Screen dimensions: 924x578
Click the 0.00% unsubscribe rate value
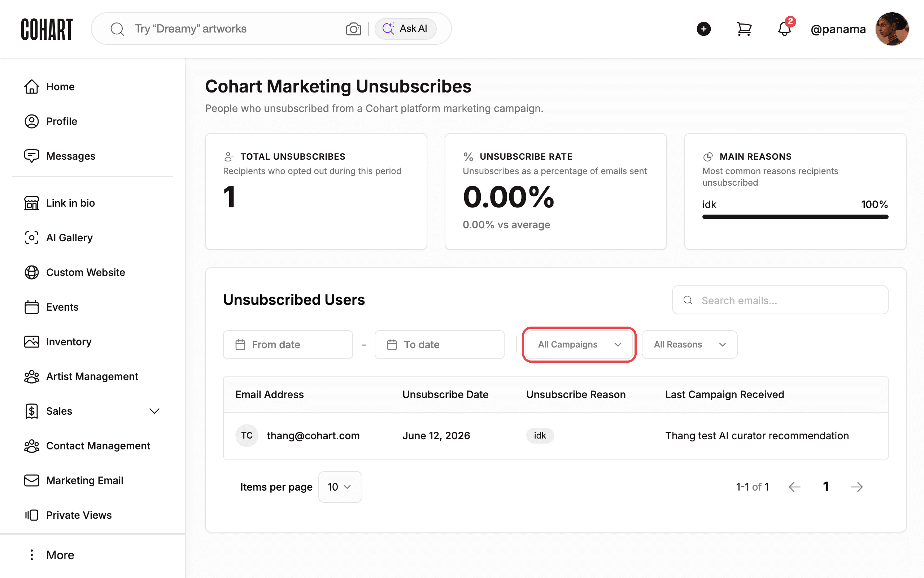pos(508,197)
